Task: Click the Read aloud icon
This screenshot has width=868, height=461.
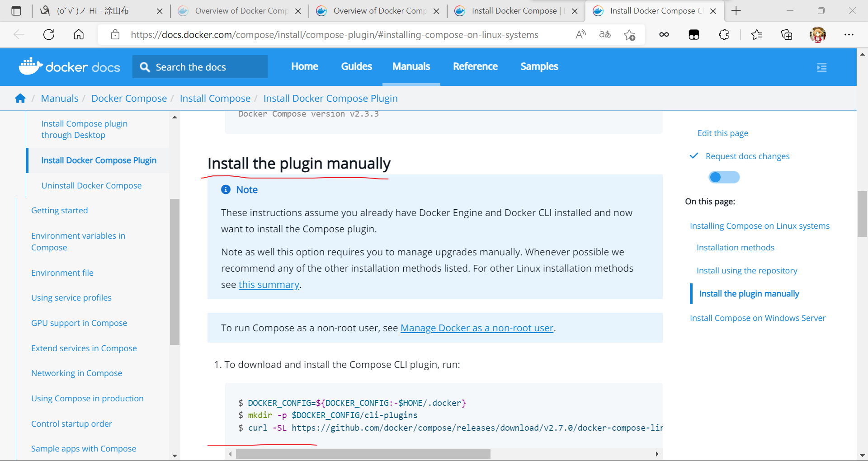Action: click(581, 34)
